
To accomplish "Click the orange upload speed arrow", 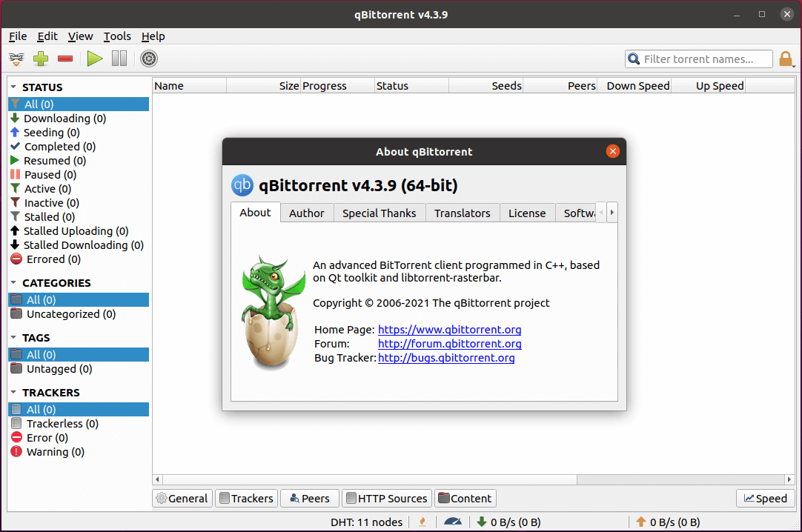I will click(x=641, y=522).
